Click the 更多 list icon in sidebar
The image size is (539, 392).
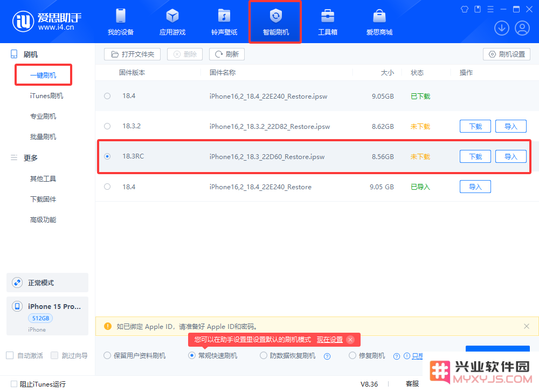coord(14,157)
